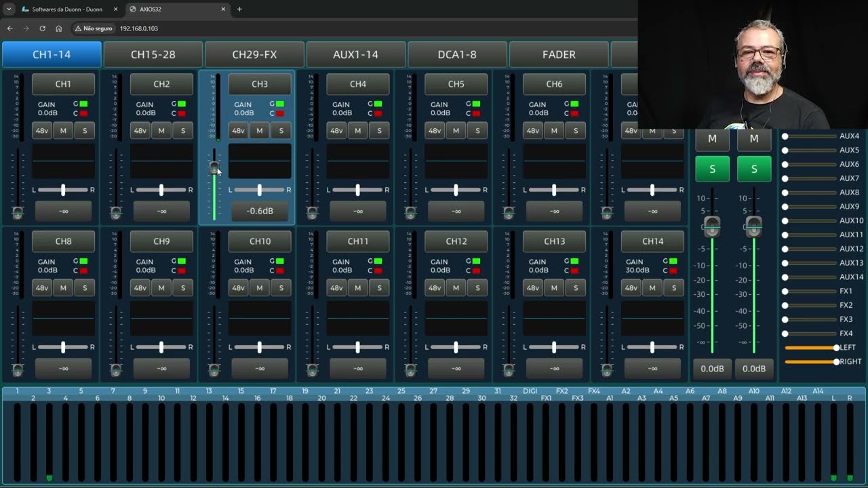This screenshot has width=868, height=488.
Task: Solo channel CH1
Action: click(85, 131)
